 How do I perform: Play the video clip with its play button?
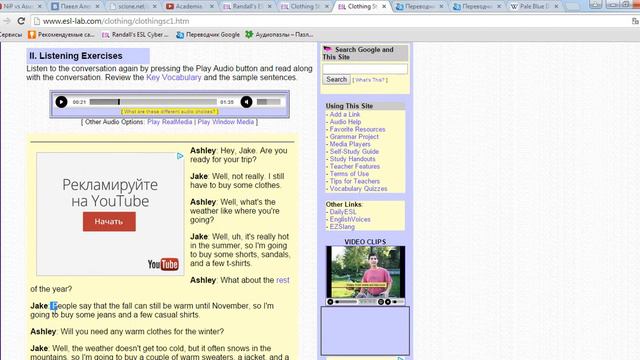[x=330, y=302]
